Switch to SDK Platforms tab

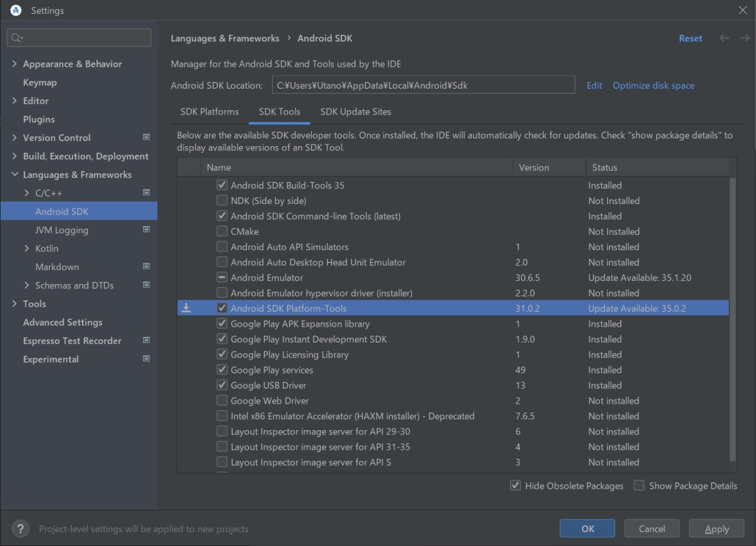pyautogui.click(x=210, y=111)
